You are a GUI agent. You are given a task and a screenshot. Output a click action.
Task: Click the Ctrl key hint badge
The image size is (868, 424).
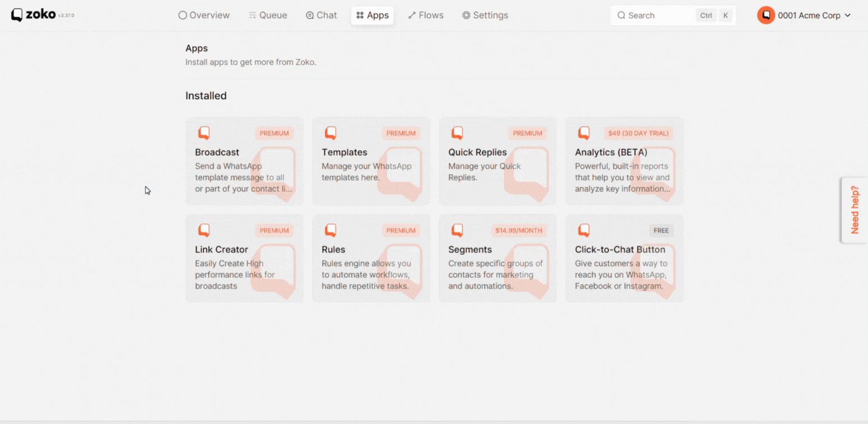point(706,15)
